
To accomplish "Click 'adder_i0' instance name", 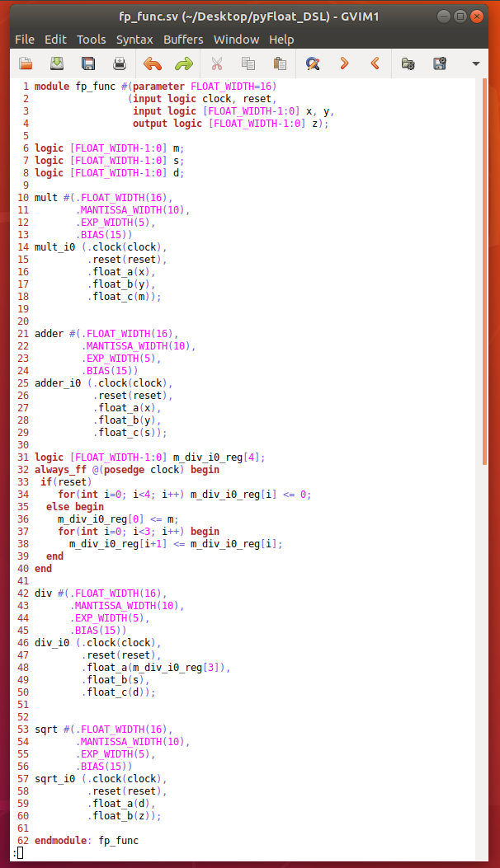I will [x=58, y=383].
